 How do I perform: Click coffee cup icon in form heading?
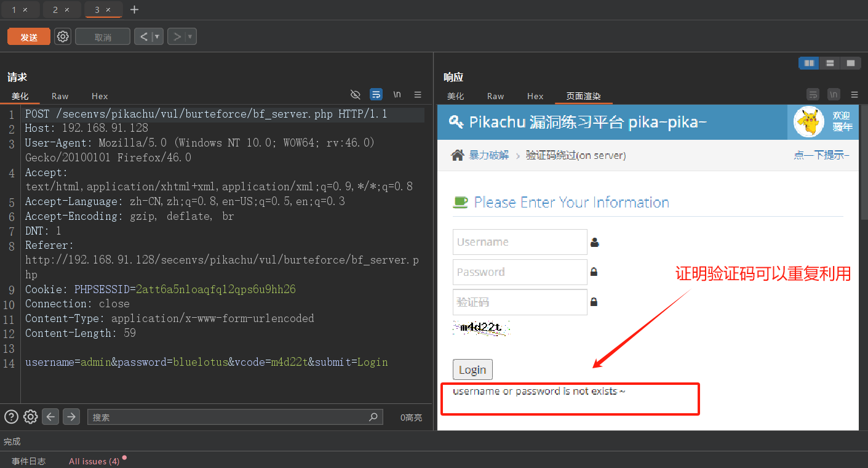click(460, 202)
